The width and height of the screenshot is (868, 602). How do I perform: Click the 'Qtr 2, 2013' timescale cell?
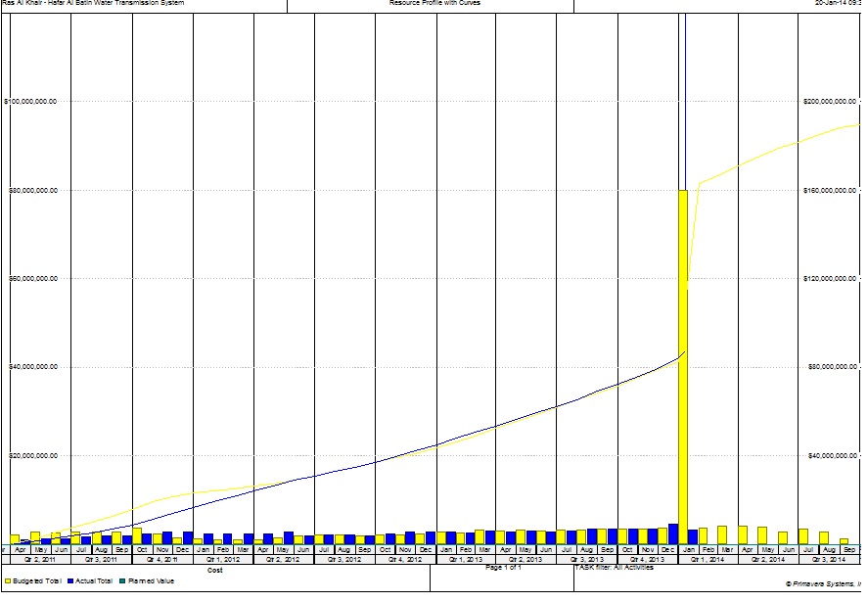click(x=525, y=559)
